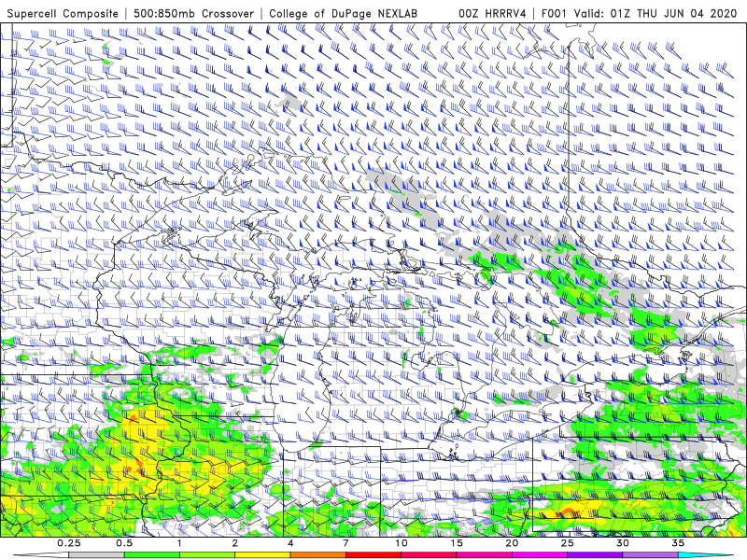Click the color scale label 35
This screenshot has width=747, height=560.
coord(678,543)
